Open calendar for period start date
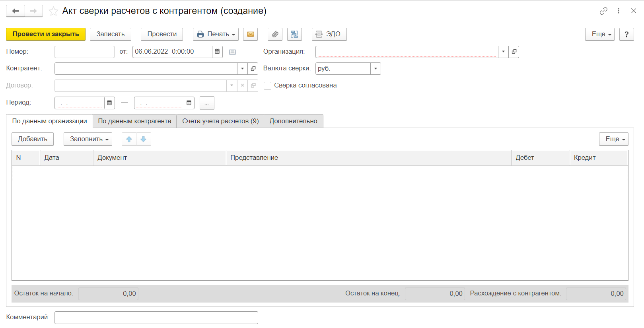The height and width of the screenshot is (328, 644). pos(109,103)
